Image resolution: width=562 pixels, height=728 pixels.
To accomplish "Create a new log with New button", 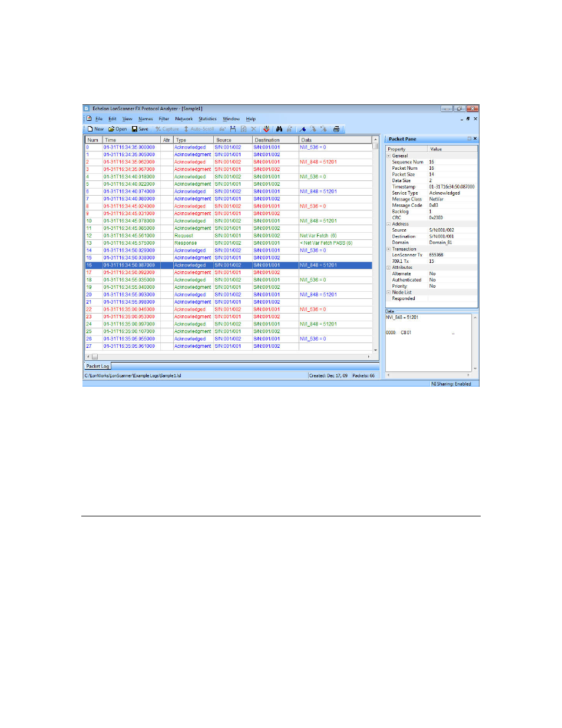I will tap(95, 129).
